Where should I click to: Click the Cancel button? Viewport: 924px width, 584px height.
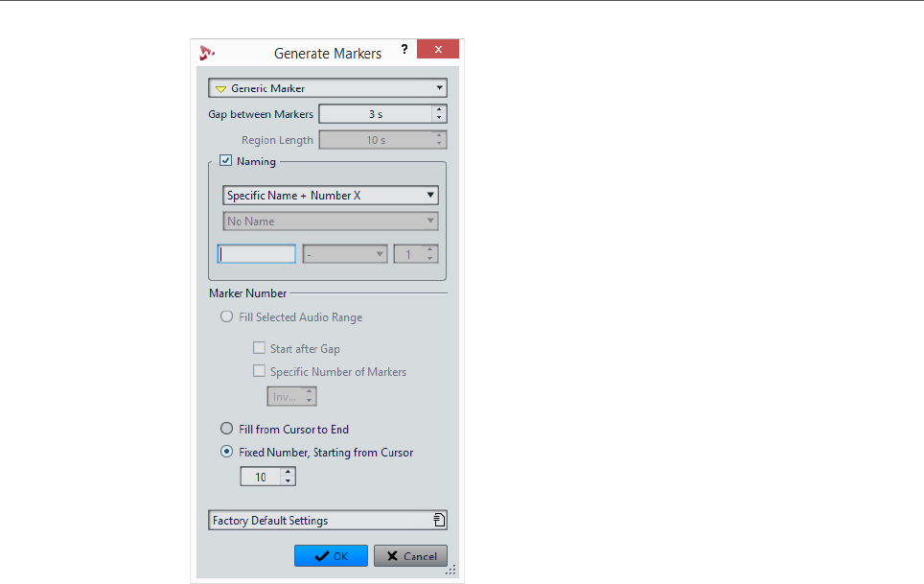tap(411, 556)
